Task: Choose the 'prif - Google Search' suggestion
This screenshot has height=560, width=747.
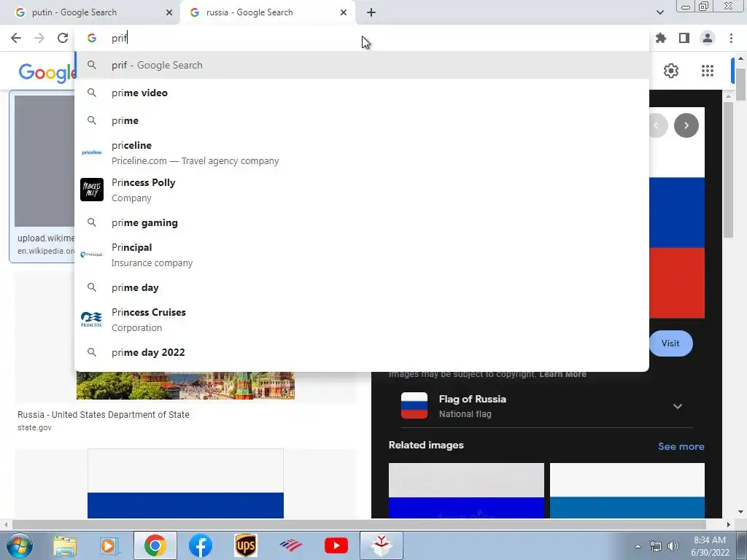Action: tap(362, 65)
